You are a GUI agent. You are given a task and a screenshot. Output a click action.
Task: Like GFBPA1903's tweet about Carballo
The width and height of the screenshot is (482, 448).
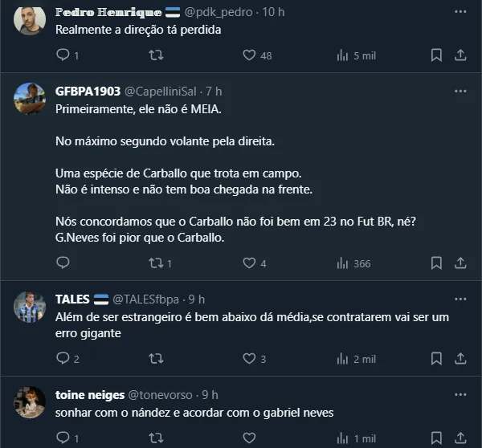tap(249, 263)
